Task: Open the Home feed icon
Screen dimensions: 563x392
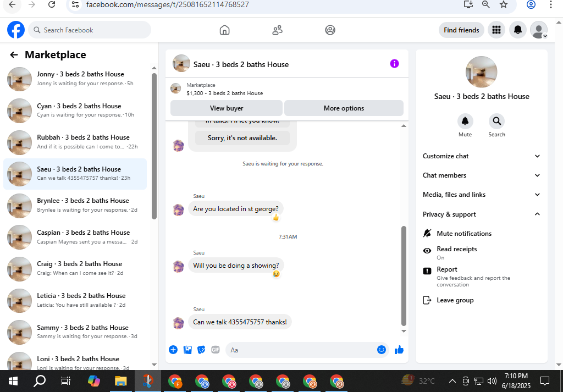Action: 224,30
